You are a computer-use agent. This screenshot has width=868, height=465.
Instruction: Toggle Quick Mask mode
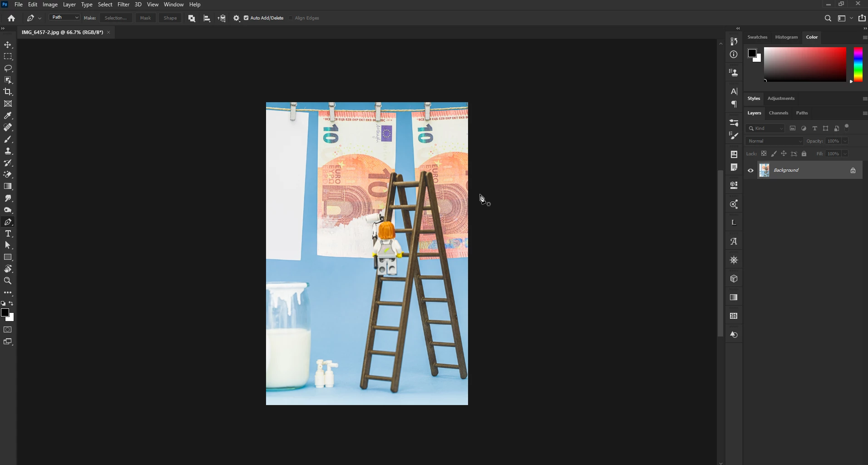pyautogui.click(x=8, y=330)
